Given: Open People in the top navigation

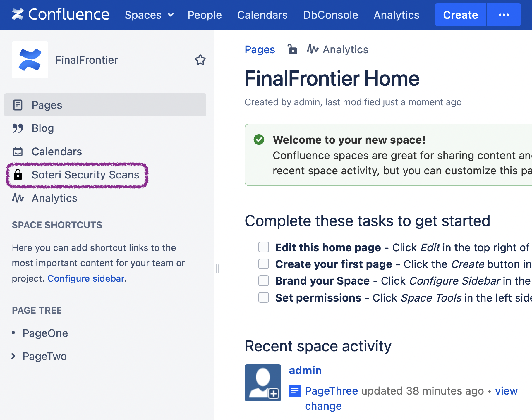Looking at the screenshot, I should click(205, 15).
